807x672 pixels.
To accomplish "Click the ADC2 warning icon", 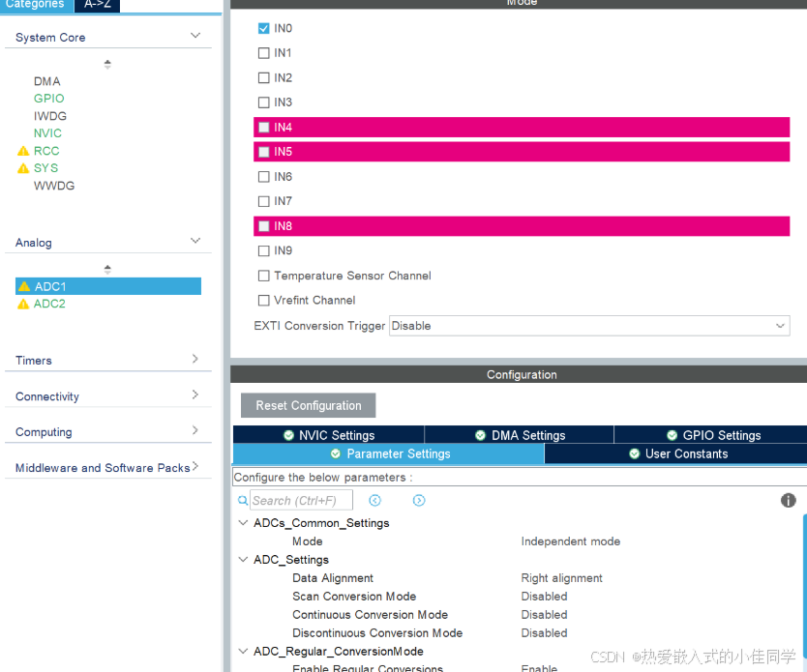I will coord(23,304).
